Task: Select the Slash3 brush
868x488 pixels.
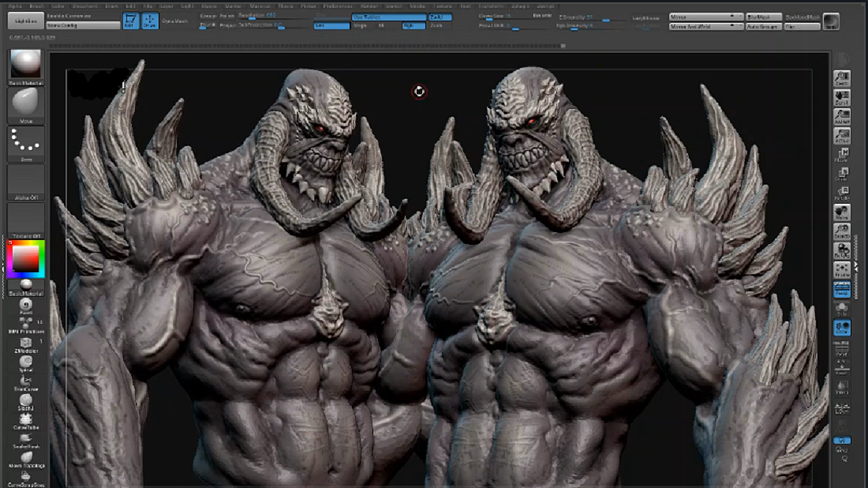Action: pyautogui.click(x=25, y=402)
